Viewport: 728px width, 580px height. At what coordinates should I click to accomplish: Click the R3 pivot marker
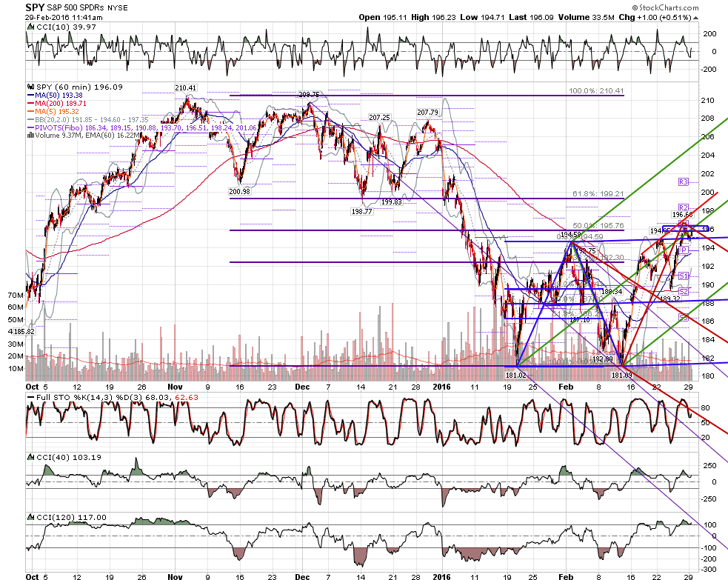pyautogui.click(x=683, y=182)
